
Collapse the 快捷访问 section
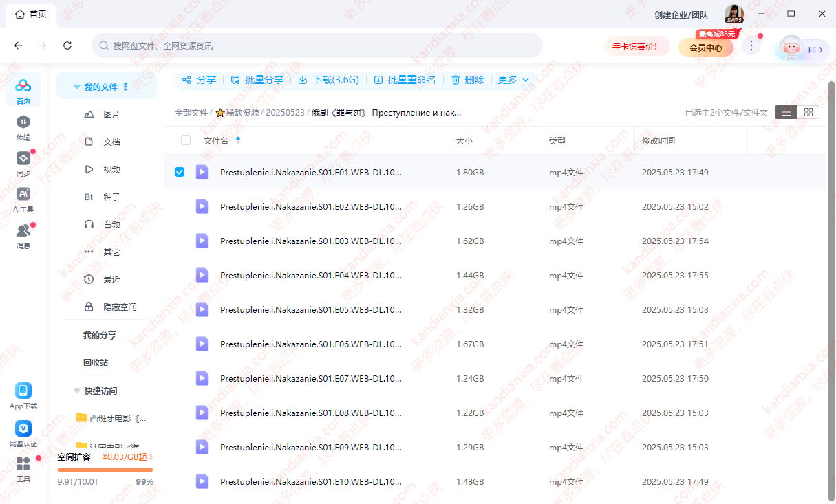pos(77,391)
